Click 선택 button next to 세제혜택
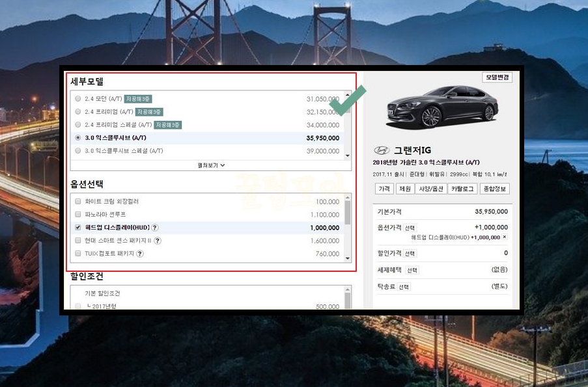The height and width of the screenshot is (387, 588). coord(412,270)
